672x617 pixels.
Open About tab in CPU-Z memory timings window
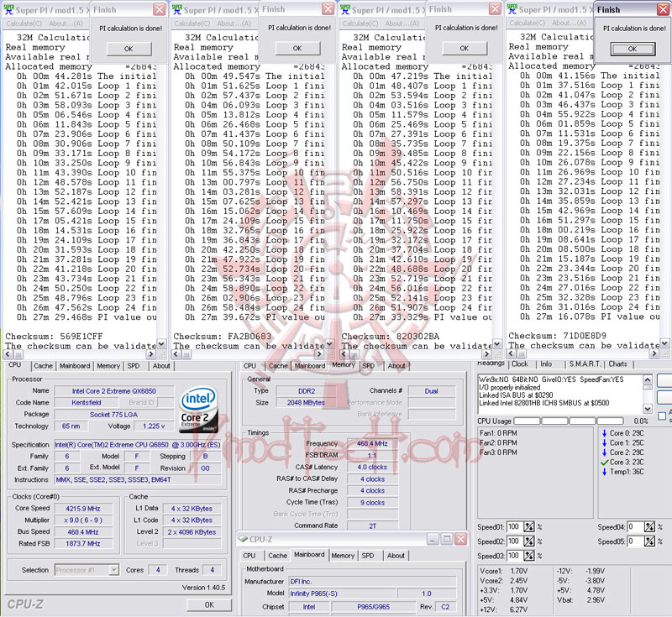396,366
